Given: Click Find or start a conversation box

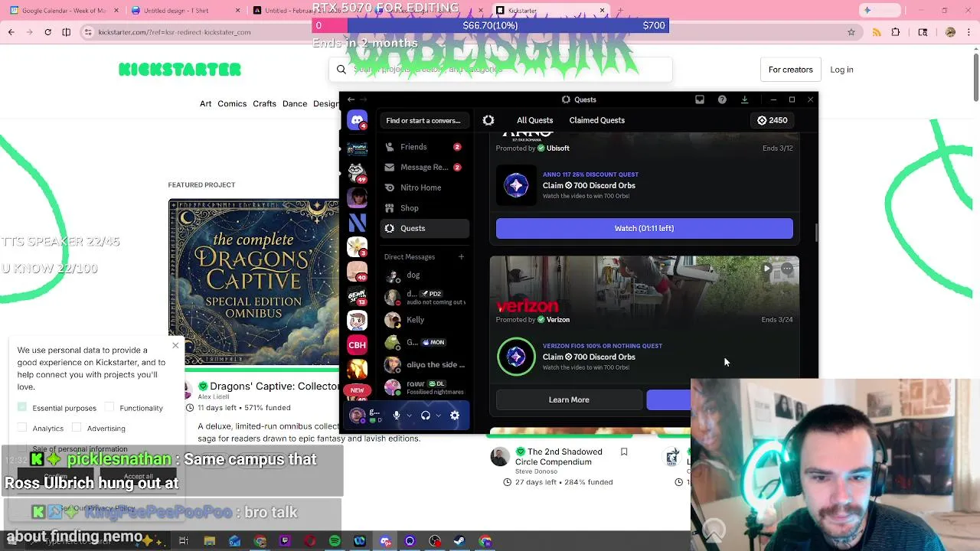Looking at the screenshot, I should 423,120.
